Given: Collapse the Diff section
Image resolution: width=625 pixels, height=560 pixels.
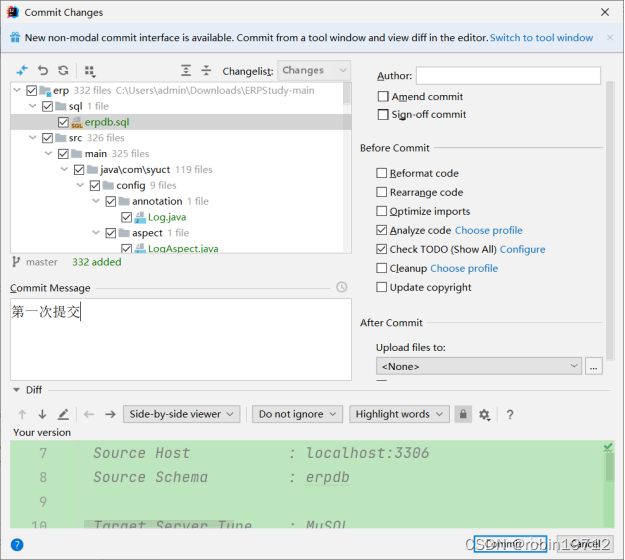Looking at the screenshot, I should point(16,390).
